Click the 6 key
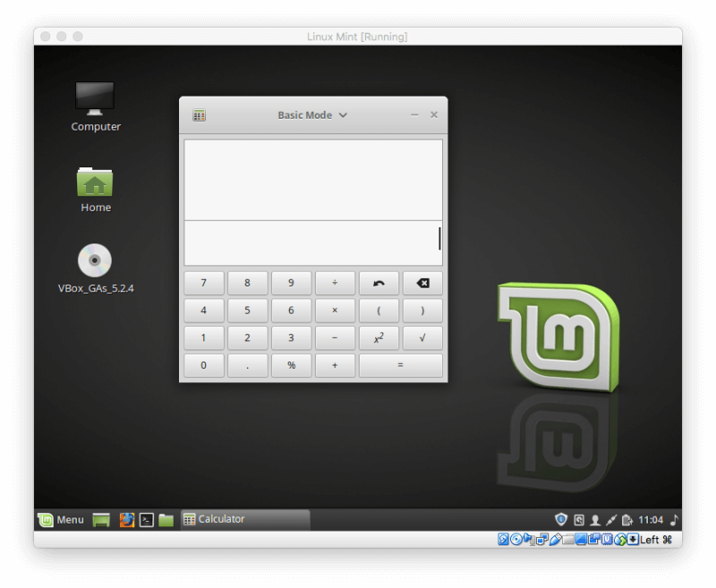This screenshot has height=588, width=716. coord(291,311)
